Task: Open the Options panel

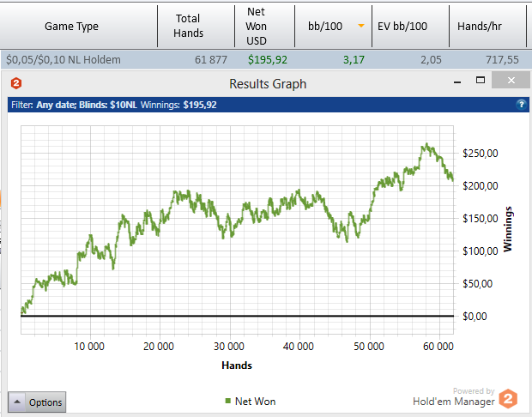Action: pyautogui.click(x=37, y=402)
